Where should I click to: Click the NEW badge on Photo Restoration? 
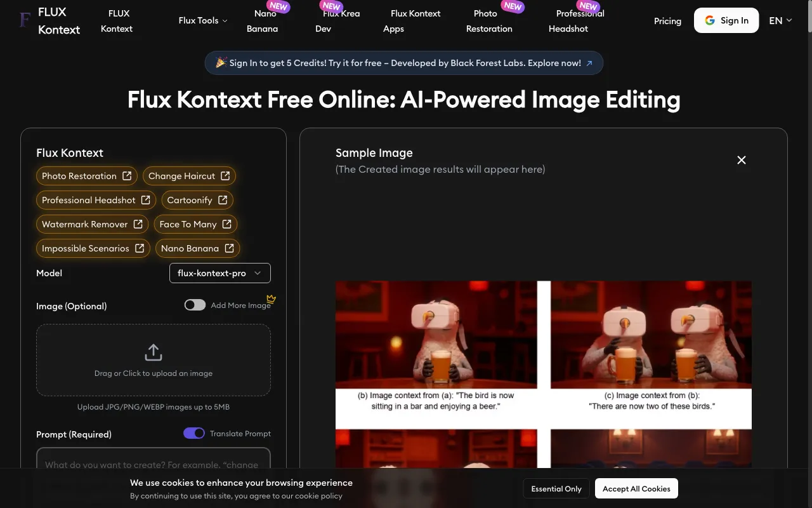[x=513, y=6]
